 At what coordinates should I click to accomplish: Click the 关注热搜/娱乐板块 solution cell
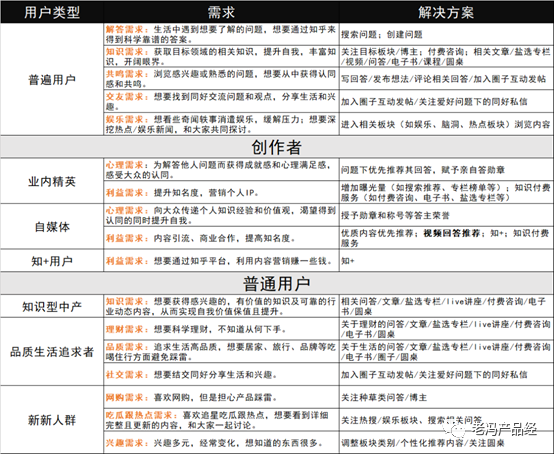[446, 420]
